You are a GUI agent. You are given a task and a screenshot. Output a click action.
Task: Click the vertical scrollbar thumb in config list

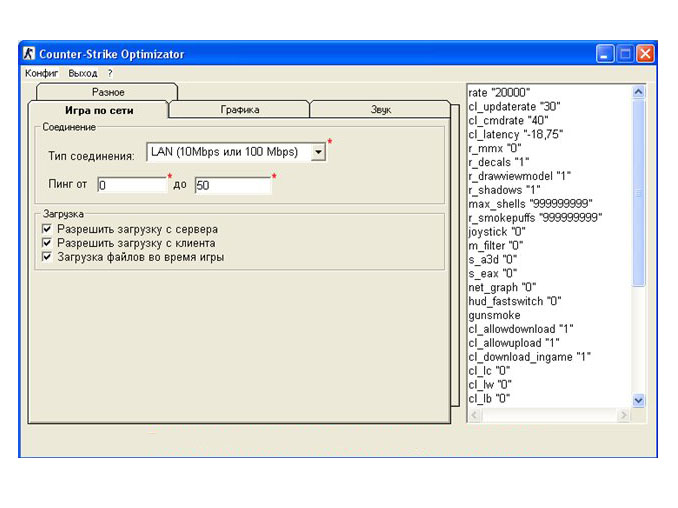click(638, 192)
